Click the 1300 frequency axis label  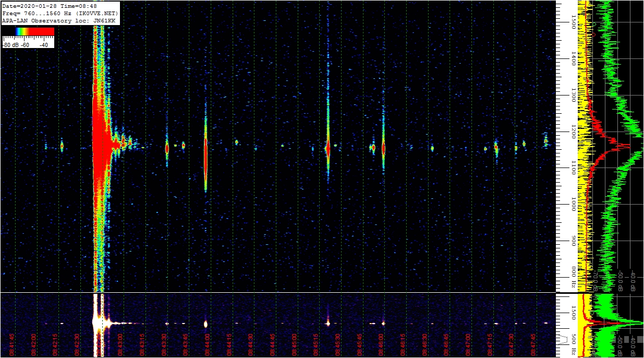(573, 96)
